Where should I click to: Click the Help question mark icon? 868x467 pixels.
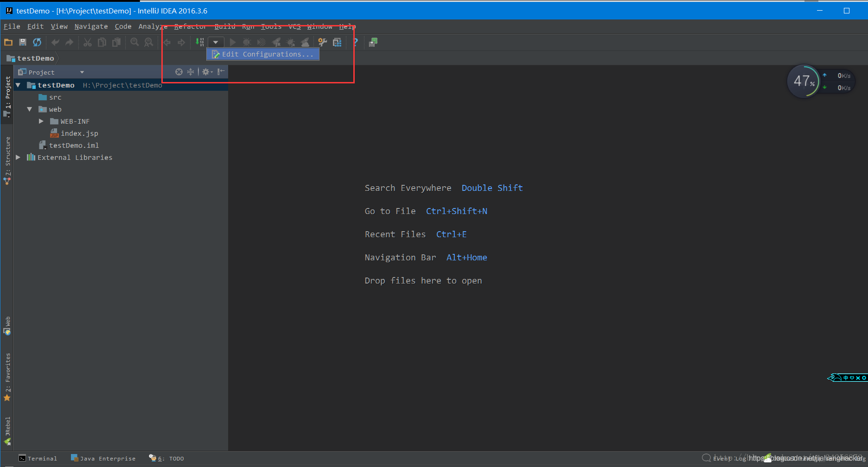[x=355, y=42]
